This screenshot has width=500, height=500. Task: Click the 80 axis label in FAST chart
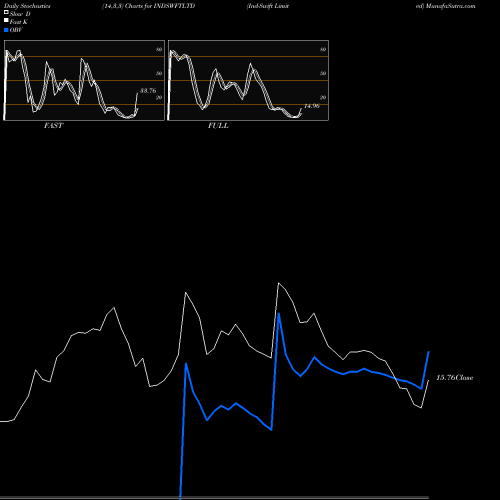point(159,49)
